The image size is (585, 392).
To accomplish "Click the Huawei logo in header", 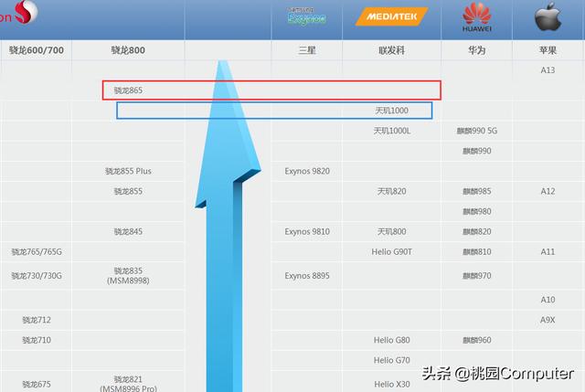I will (x=477, y=17).
